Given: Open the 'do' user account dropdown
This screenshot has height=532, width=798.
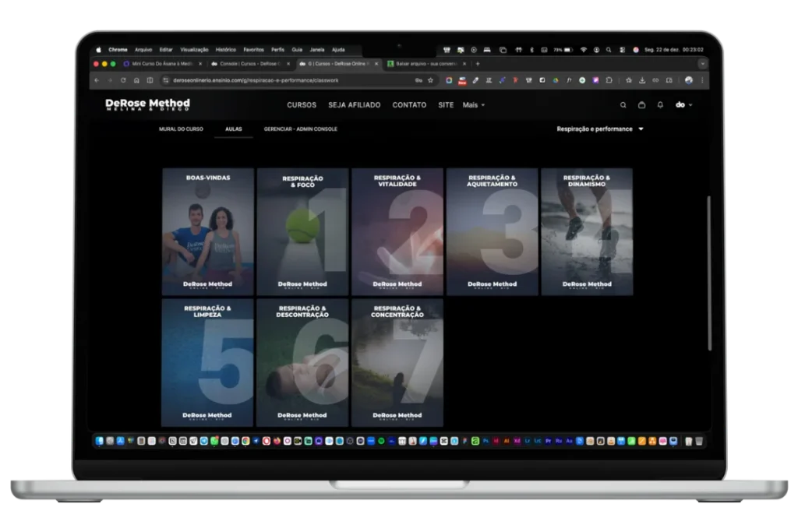Looking at the screenshot, I should tap(683, 105).
